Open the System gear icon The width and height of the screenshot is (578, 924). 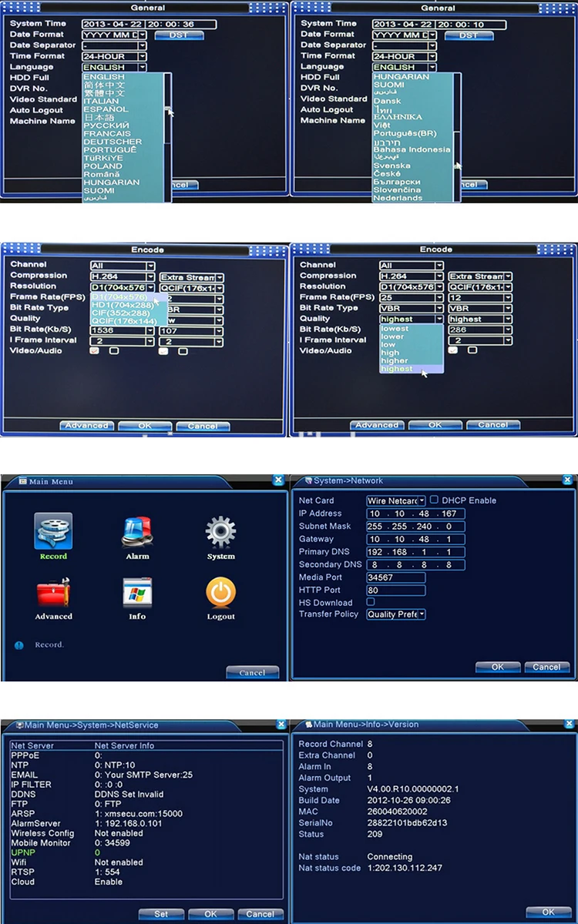click(x=220, y=531)
